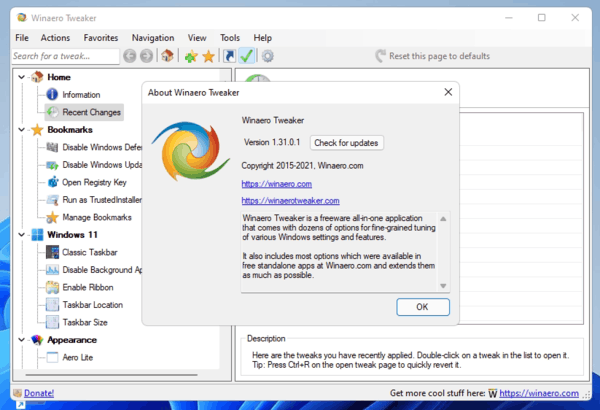Open settings with the toolbar gear icon

coord(267,56)
